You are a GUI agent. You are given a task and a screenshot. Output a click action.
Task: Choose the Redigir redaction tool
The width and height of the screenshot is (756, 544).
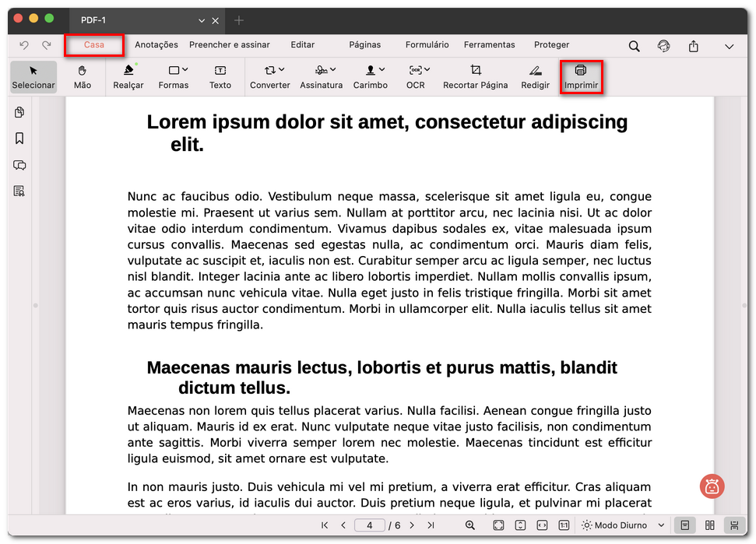click(535, 76)
